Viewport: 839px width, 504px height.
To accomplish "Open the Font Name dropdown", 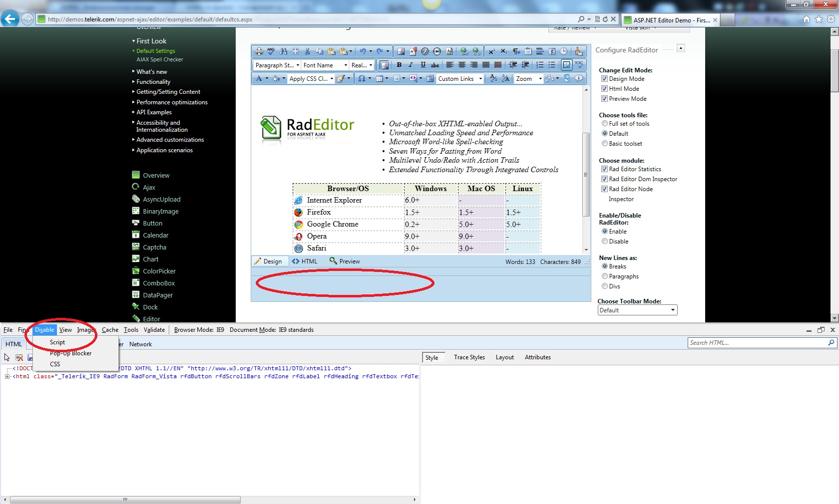I will pyautogui.click(x=325, y=65).
